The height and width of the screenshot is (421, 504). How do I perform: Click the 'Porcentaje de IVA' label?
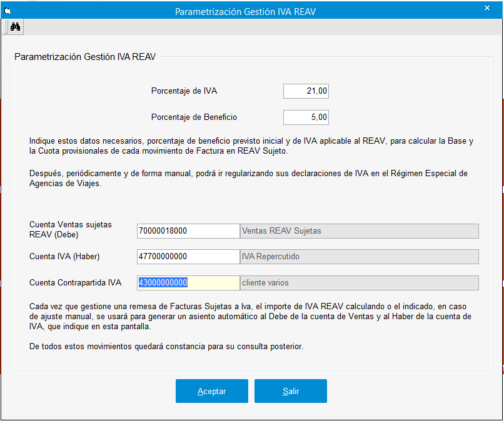tap(184, 91)
